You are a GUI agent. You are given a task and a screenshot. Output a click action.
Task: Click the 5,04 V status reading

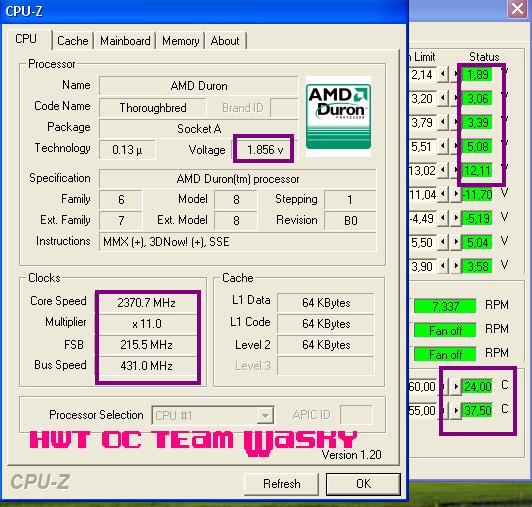click(478, 242)
